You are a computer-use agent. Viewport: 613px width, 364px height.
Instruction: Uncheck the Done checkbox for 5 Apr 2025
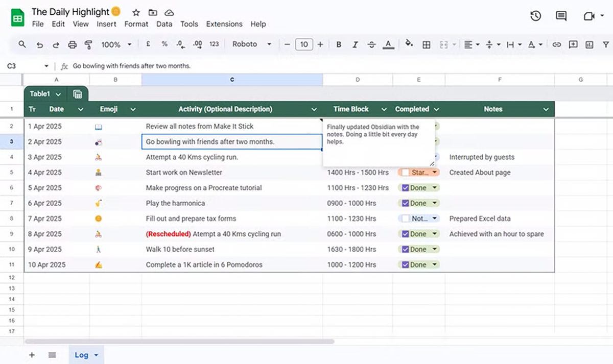click(405, 188)
